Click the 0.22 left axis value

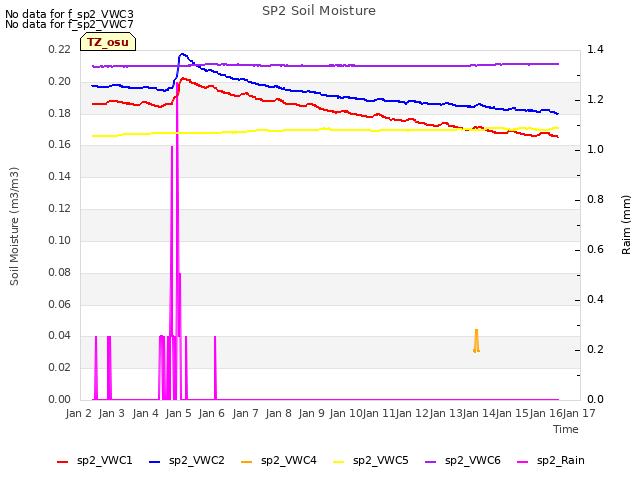coord(60,49)
